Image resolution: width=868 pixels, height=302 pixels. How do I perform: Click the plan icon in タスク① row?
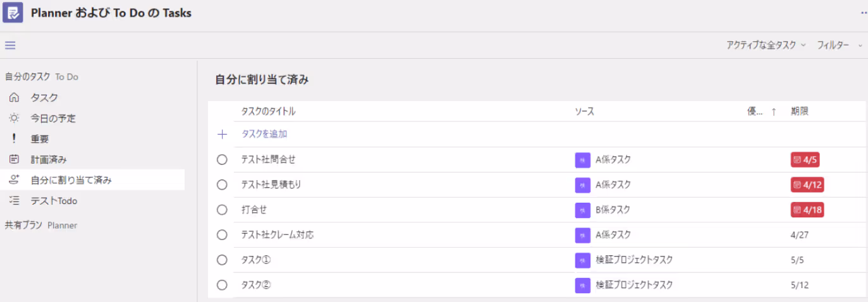pos(583,260)
